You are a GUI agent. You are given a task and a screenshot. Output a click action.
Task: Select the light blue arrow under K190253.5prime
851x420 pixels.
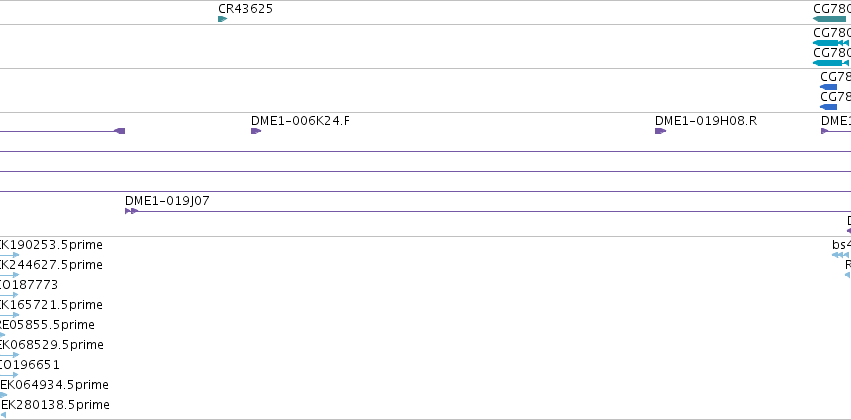(9, 255)
